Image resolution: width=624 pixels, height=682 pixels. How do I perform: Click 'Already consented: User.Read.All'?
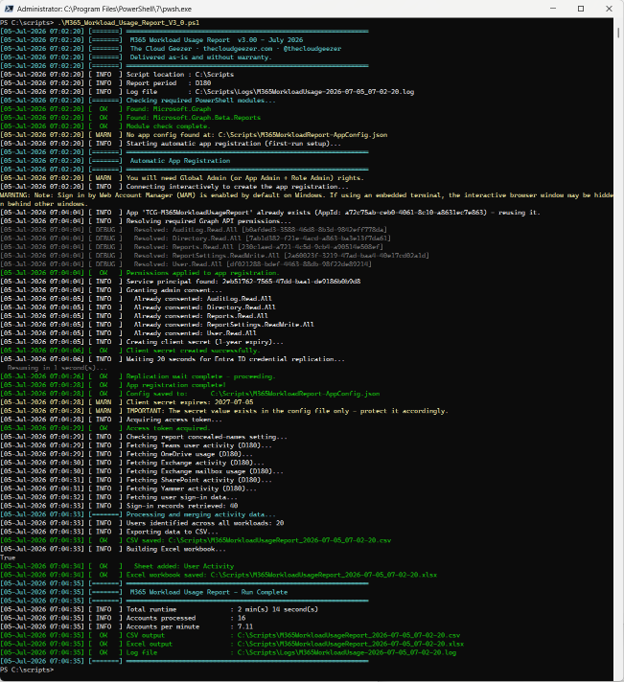tap(195, 333)
